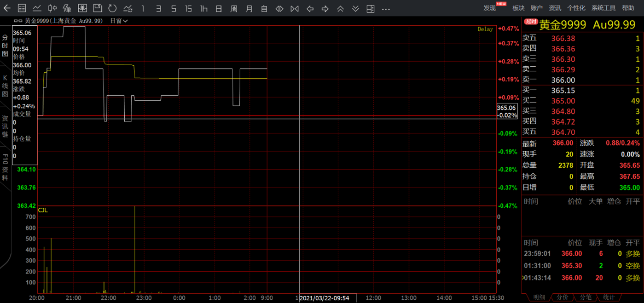Open the 系统工具 menu
The image size is (644, 303).
(603, 8)
